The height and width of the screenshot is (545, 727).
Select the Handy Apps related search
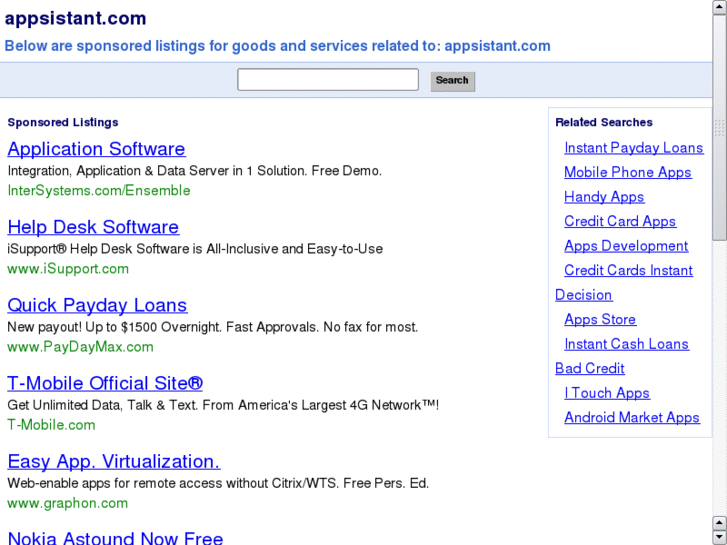(x=604, y=197)
